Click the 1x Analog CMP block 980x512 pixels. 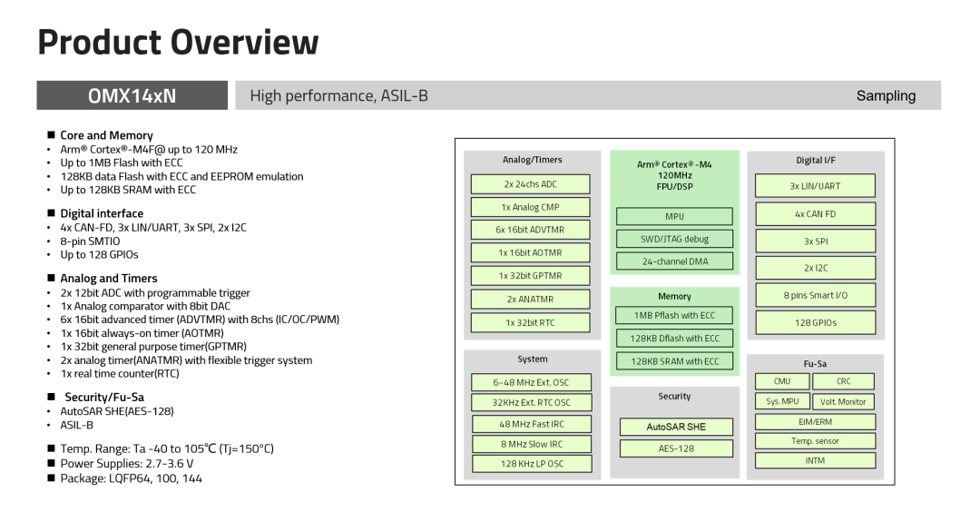click(531, 207)
